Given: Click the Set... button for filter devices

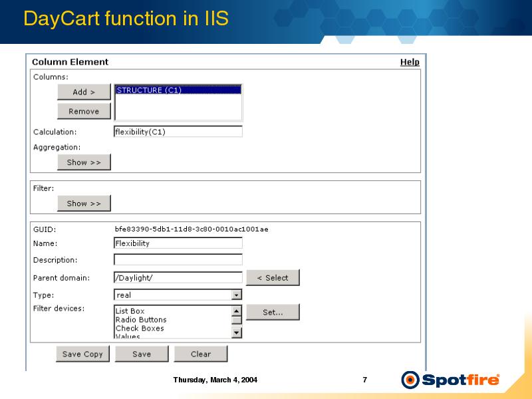Looking at the screenshot, I should [273, 312].
